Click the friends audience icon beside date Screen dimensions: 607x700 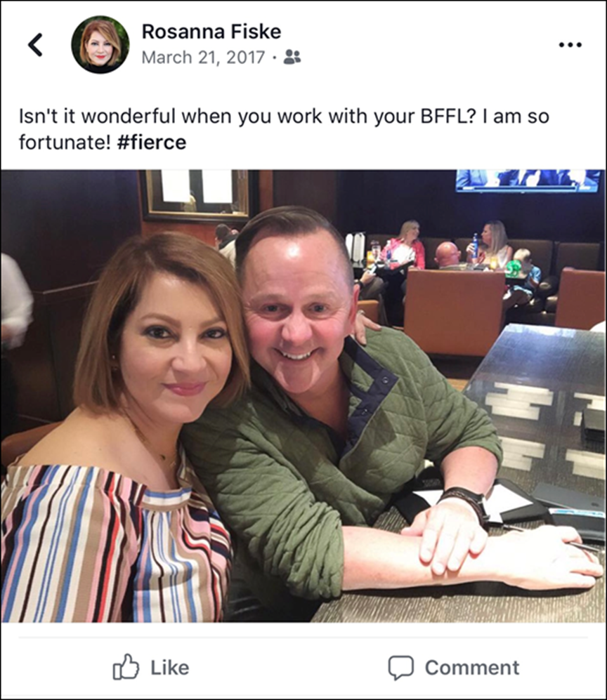pos(292,57)
